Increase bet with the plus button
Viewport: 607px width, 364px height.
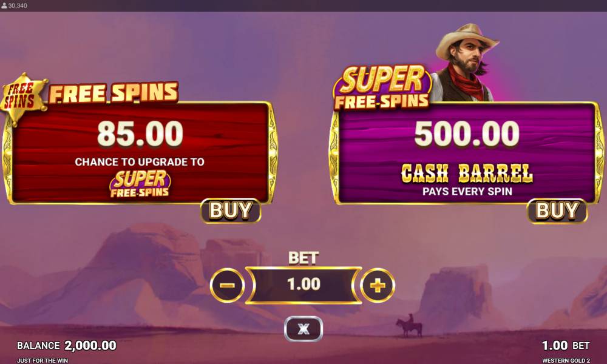[x=378, y=286]
